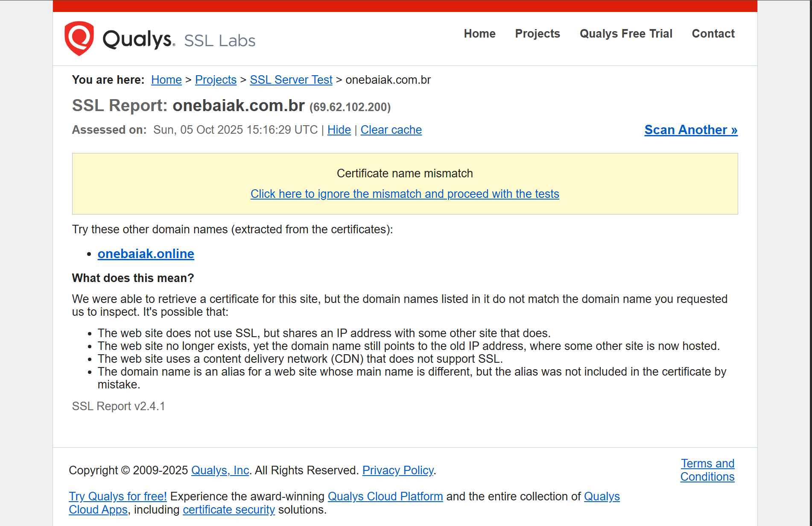Click the Home breadcrumb link
Image resolution: width=812 pixels, height=526 pixels.
coord(166,80)
